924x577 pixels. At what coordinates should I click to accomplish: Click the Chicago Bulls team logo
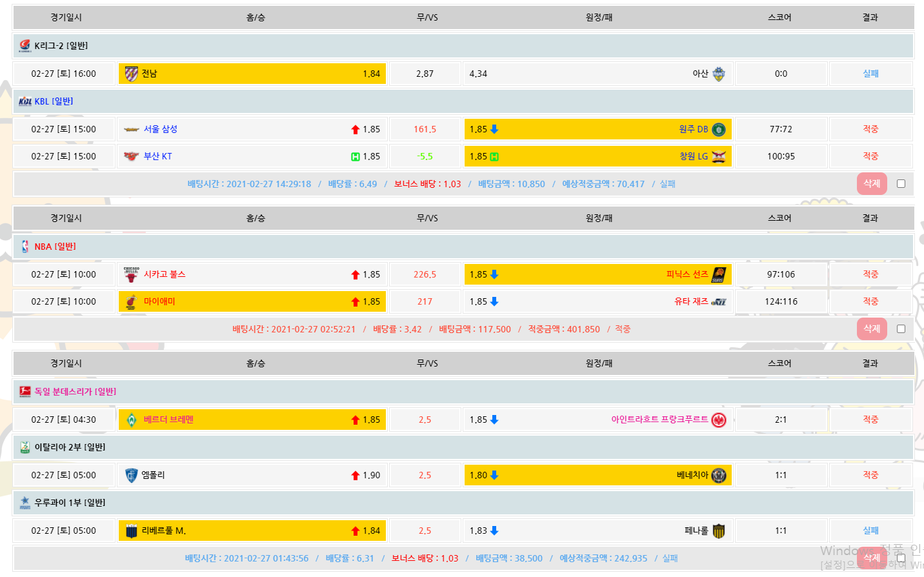131,274
